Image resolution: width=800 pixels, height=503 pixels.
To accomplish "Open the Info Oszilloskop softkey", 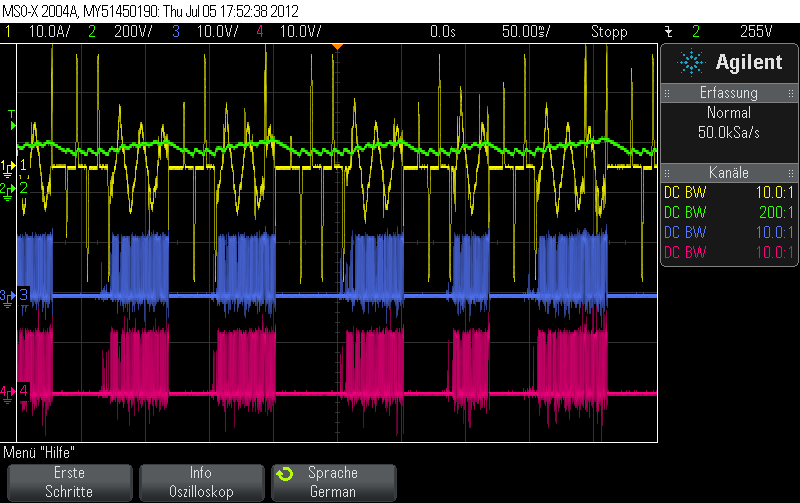I will (202, 483).
